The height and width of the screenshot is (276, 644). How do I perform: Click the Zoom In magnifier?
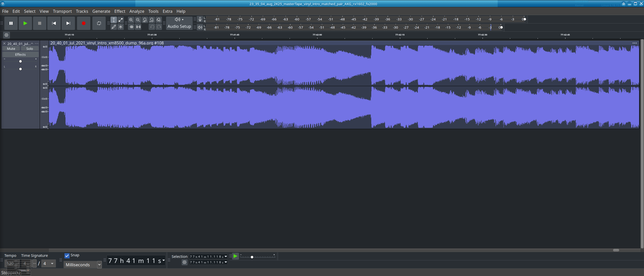(131, 20)
